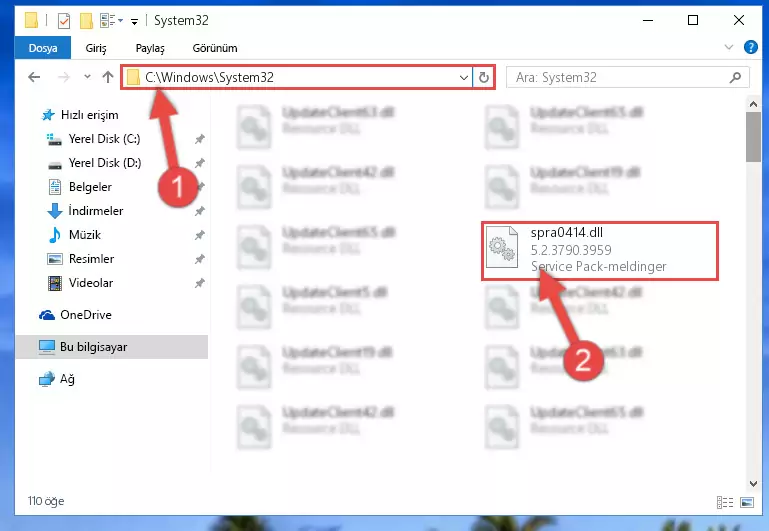Click the Ara: System32 search box
769x531 pixels.
point(627,77)
